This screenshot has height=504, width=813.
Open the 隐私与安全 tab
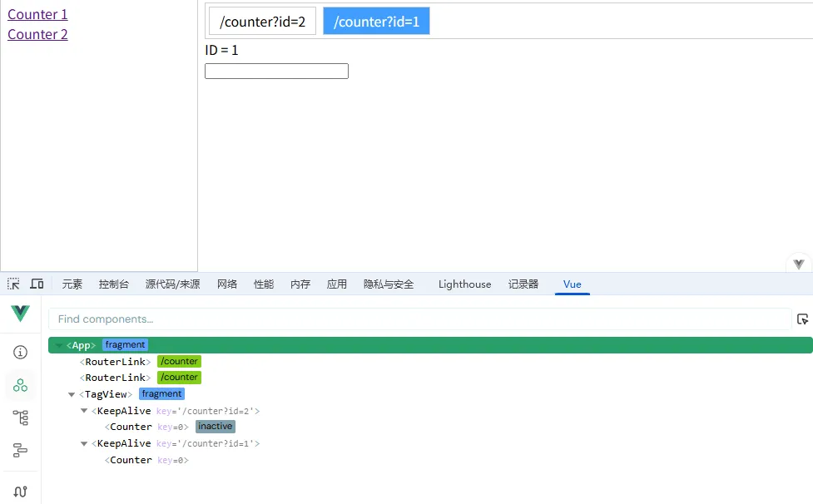point(389,284)
